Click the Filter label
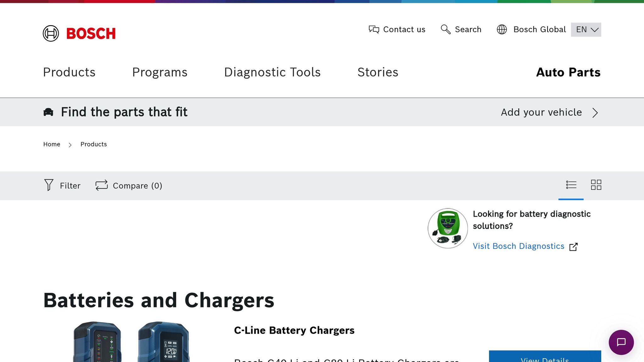The image size is (644, 362). point(70,186)
